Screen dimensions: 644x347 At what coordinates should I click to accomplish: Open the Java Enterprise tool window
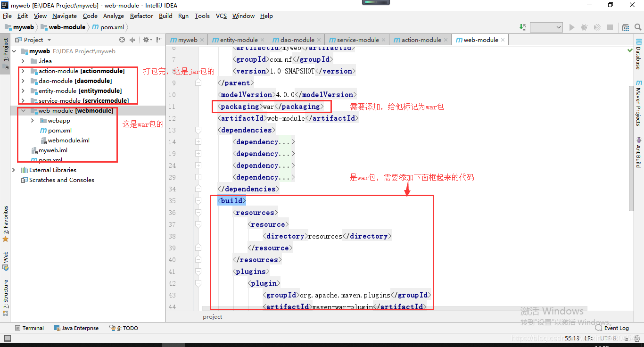tap(76, 328)
